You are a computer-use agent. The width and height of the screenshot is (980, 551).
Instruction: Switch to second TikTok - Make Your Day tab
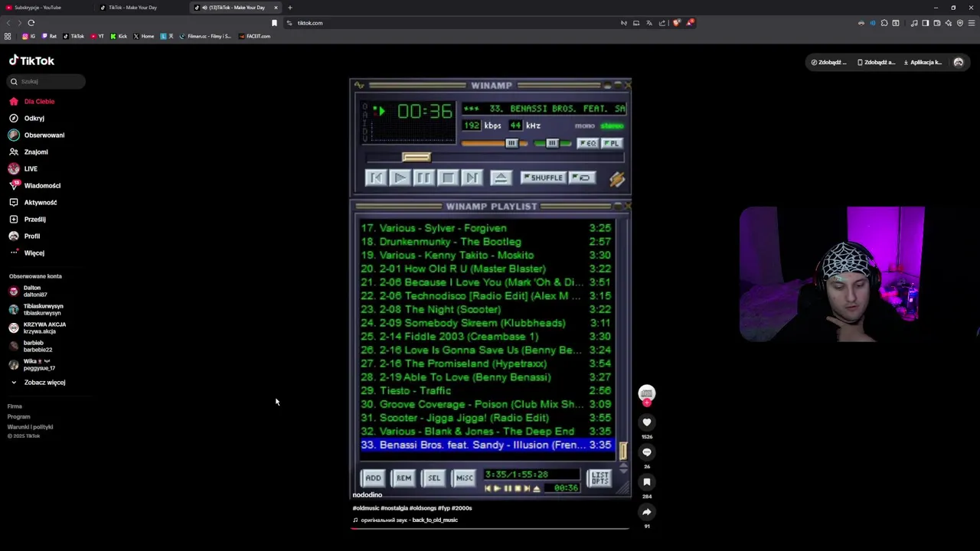pyautogui.click(x=138, y=8)
